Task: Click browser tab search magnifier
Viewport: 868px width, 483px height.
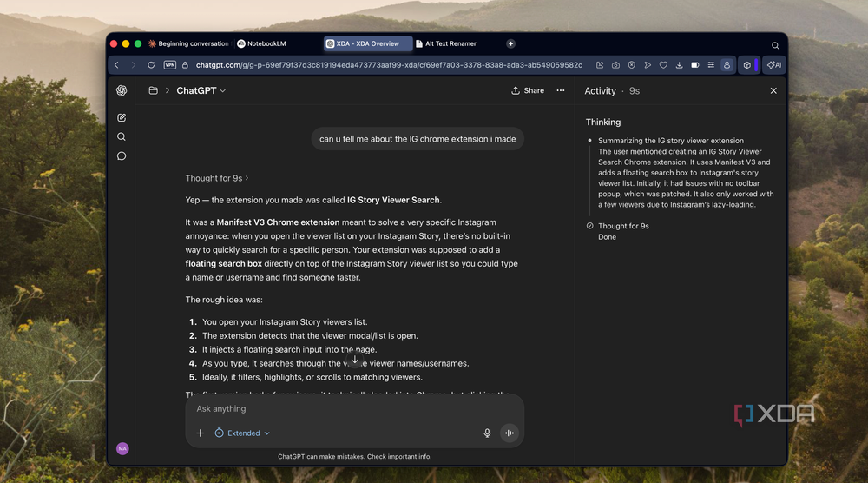Action: tap(775, 45)
